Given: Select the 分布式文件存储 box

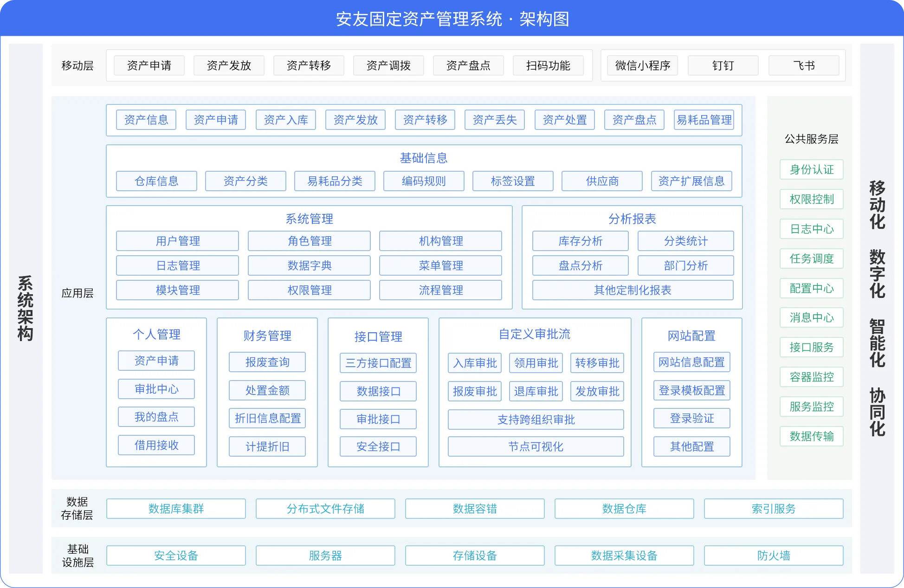Looking at the screenshot, I should coord(326,509).
